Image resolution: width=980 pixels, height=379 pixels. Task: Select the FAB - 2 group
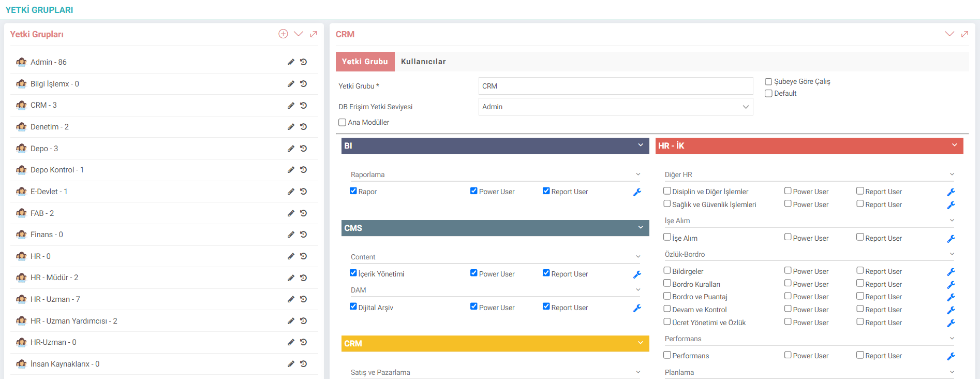tap(42, 213)
